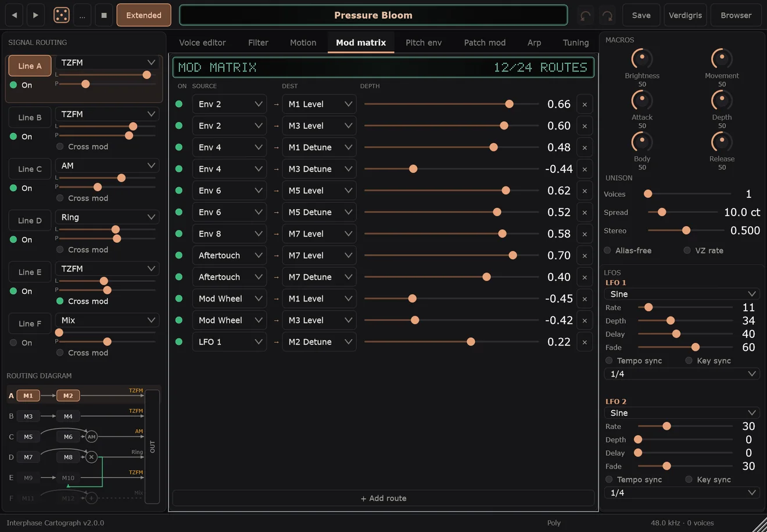Enable LFO 2 Key sync
This screenshot has height=532, width=767.
click(x=708, y=479)
